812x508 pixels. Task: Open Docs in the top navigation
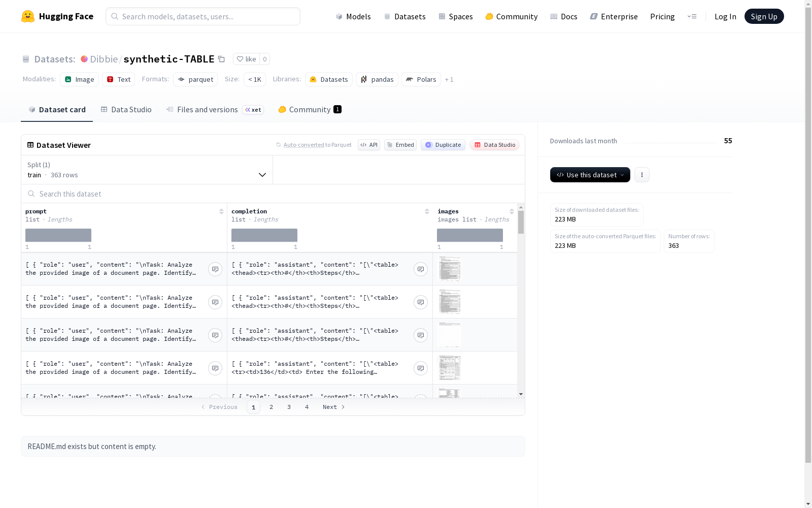[564, 16]
